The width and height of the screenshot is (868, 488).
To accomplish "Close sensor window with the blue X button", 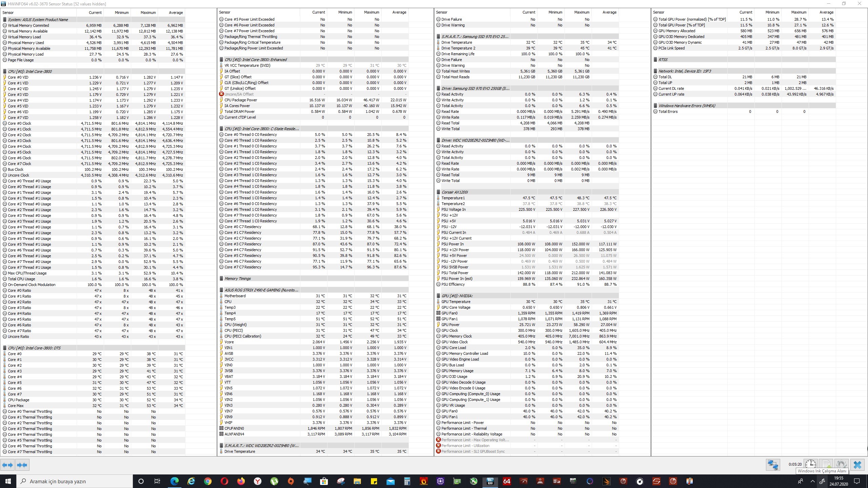I will [x=857, y=465].
